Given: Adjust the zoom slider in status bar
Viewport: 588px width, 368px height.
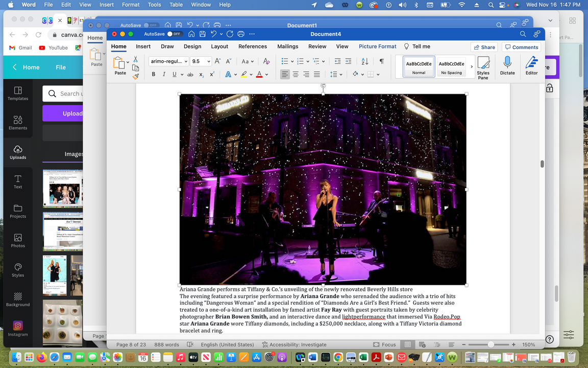Looking at the screenshot, I should (491, 344).
